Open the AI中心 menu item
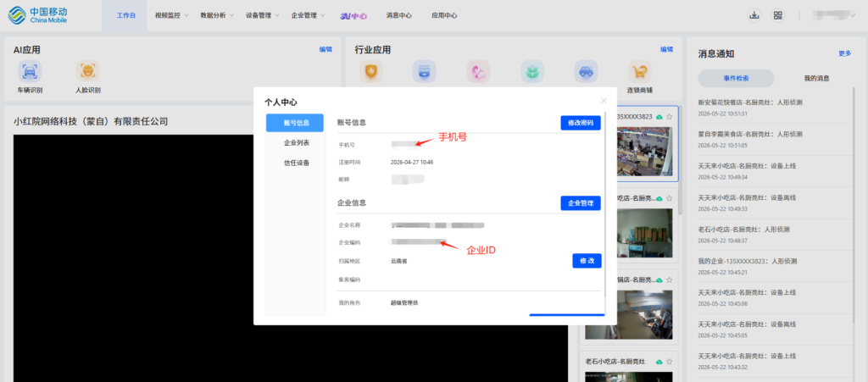868x382 pixels. [x=353, y=15]
